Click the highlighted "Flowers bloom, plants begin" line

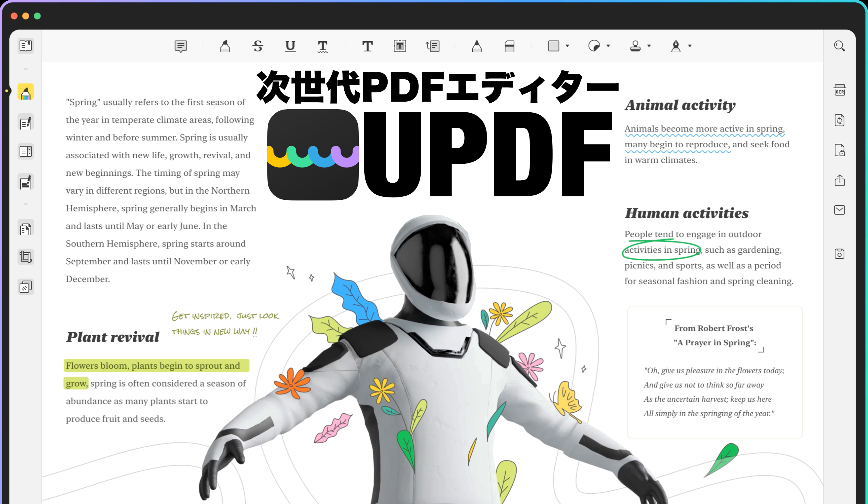[156, 365]
